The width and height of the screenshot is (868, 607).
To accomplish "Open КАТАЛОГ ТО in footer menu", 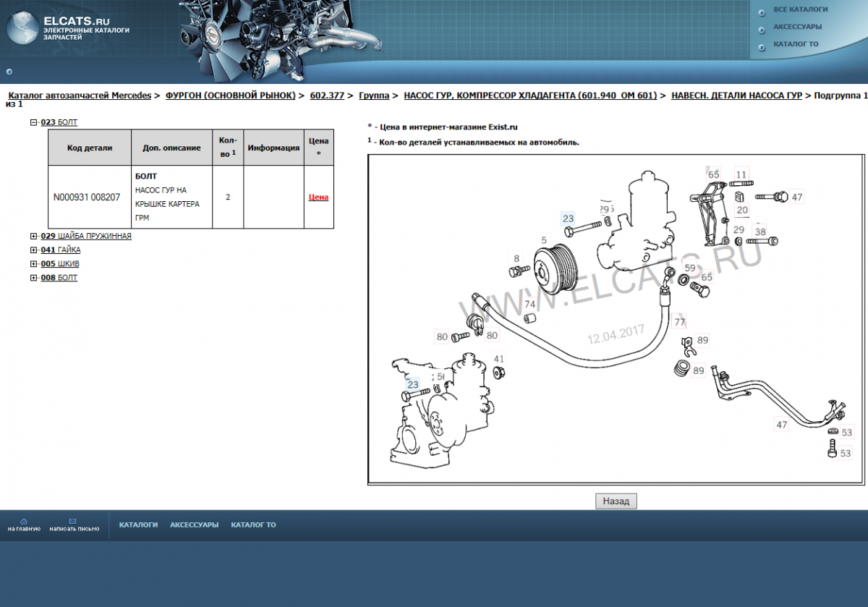I will 253,525.
